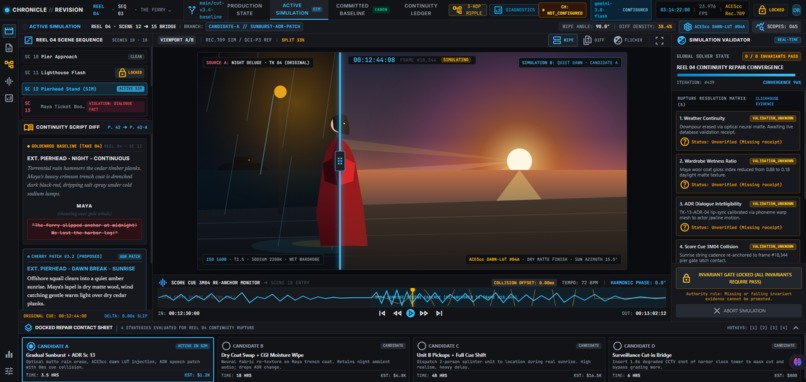
Task: Switch viewport to Diff mode
Action: [593, 40]
